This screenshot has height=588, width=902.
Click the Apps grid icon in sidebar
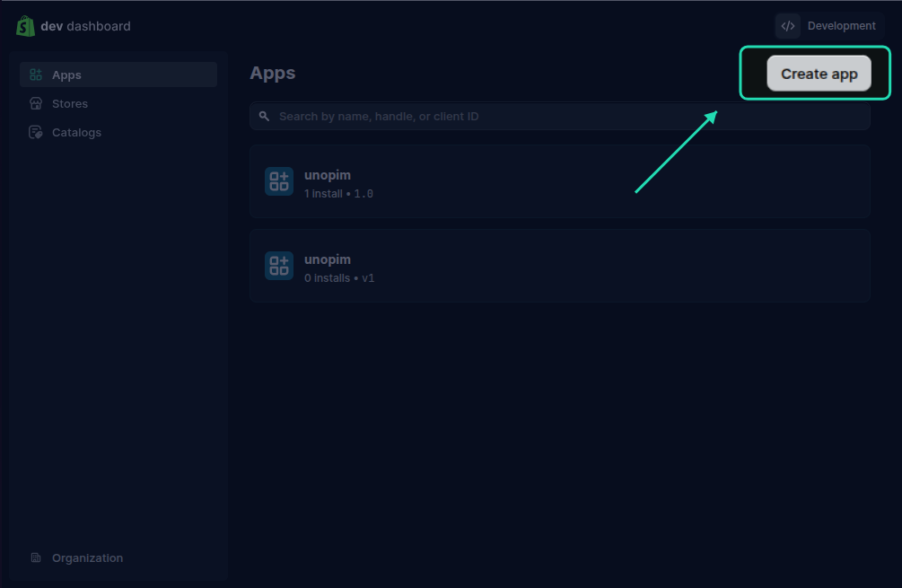36,75
